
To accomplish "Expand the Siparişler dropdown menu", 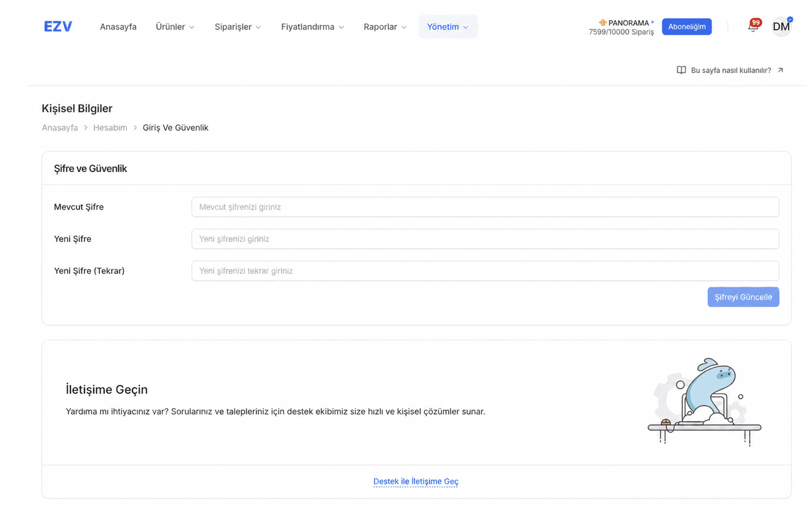I will [x=238, y=26].
